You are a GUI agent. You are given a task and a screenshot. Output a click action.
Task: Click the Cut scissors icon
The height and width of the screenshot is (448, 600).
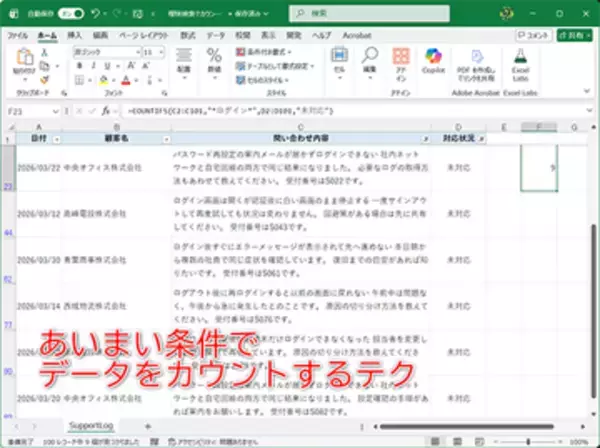tap(44, 52)
